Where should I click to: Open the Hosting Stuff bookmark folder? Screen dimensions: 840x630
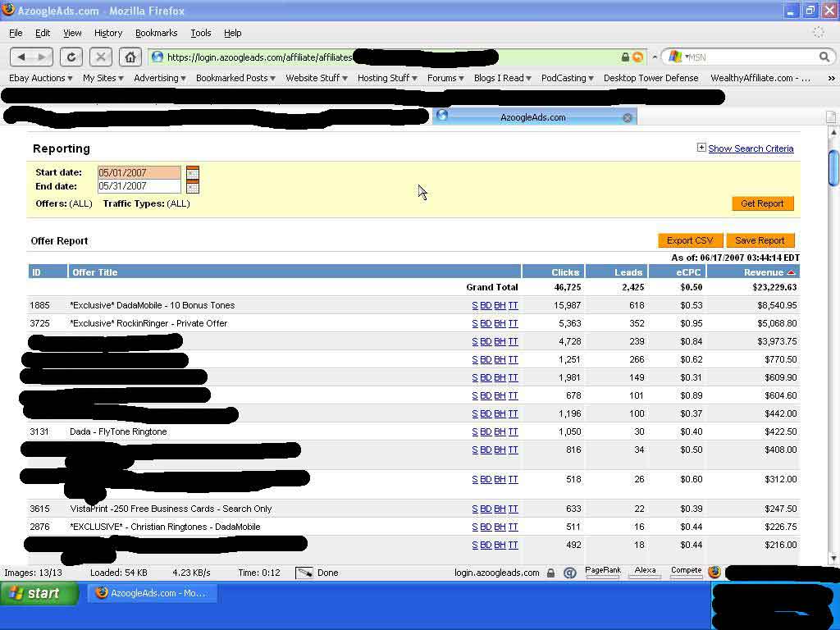(387, 78)
